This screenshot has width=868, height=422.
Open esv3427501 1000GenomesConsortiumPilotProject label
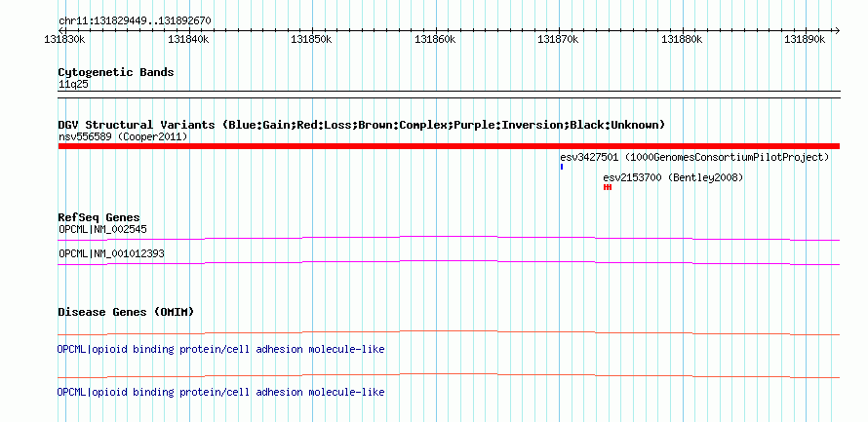click(694, 158)
